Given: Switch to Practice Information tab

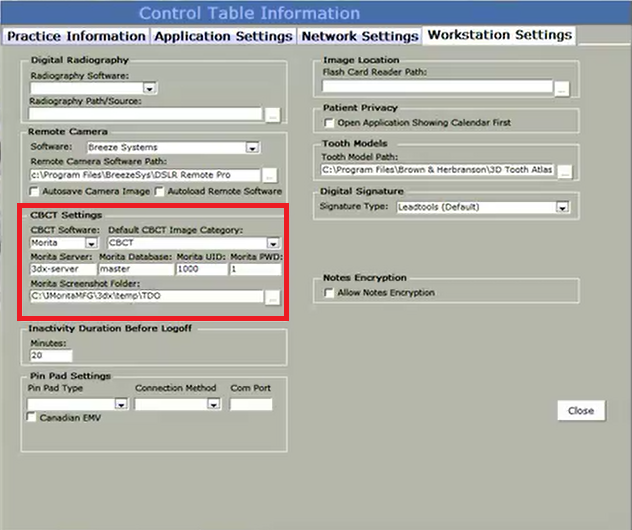Looking at the screenshot, I should click(x=76, y=36).
